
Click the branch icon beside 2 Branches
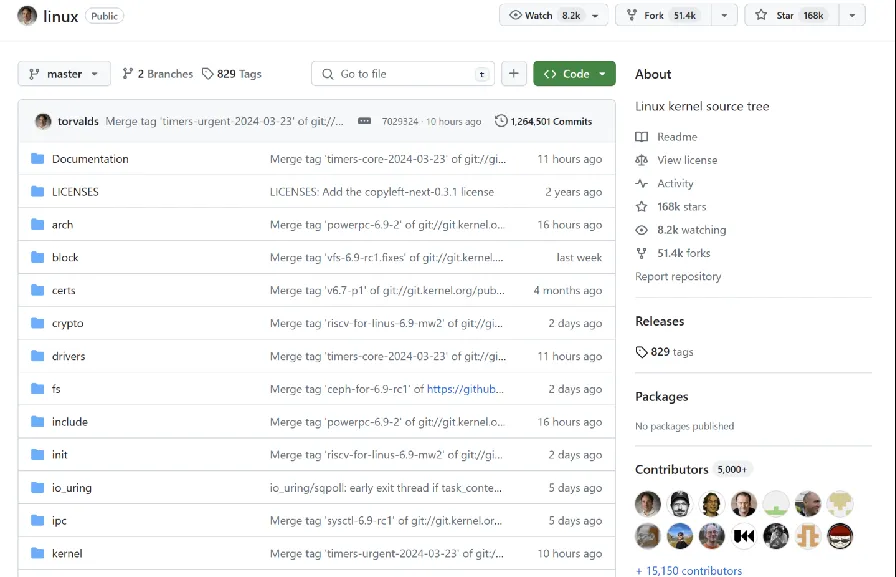[127, 74]
